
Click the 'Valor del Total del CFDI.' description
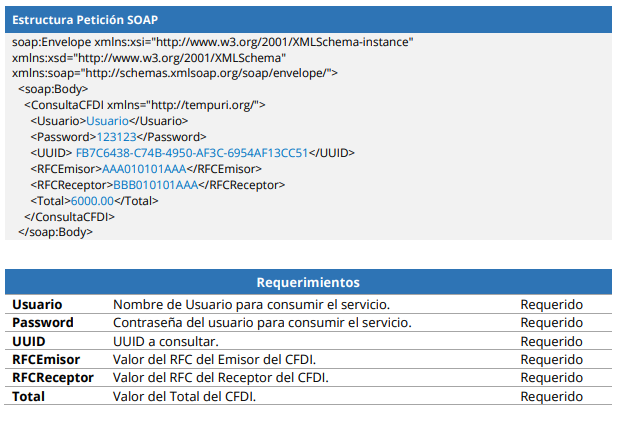pyautogui.click(x=185, y=396)
